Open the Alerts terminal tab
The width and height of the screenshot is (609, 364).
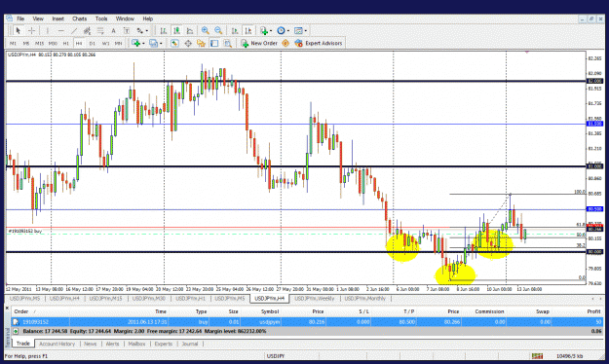112,344
